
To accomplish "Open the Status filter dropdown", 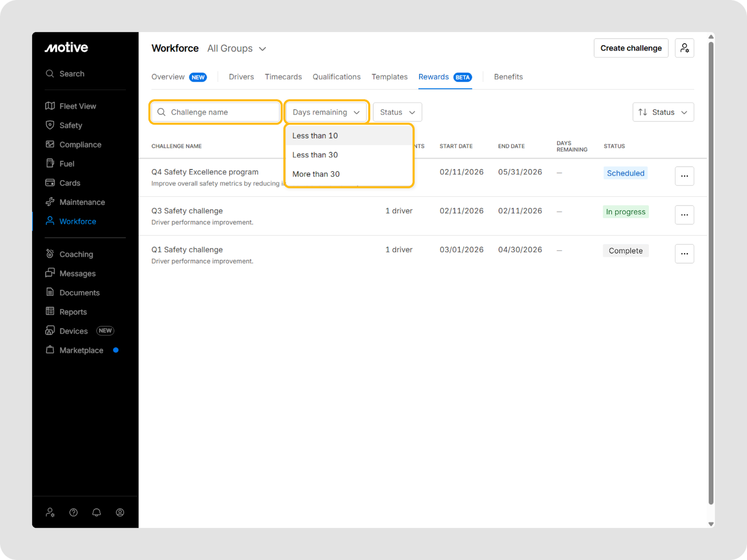I will coord(397,112).
